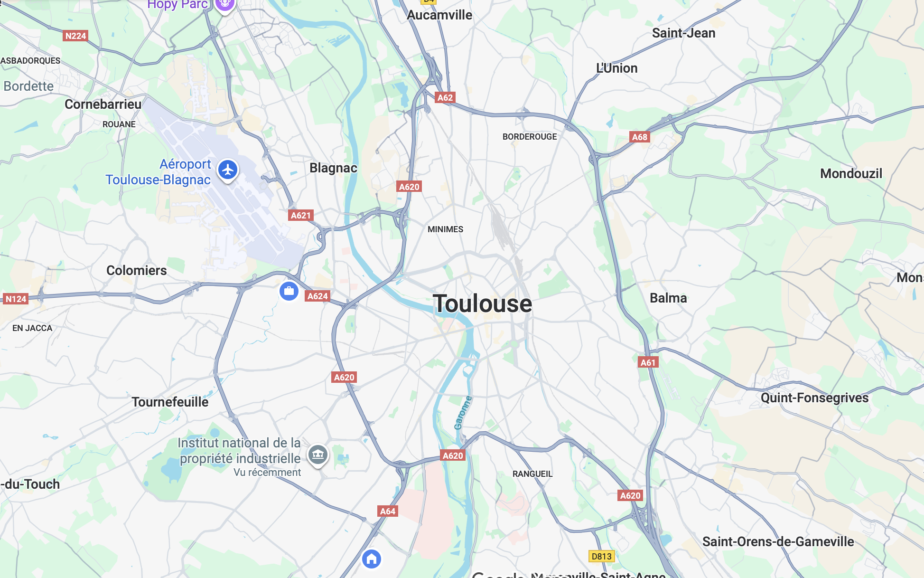
Task: Select the A68 road shield
Action: pyautogui.click(x=640, y=137)
